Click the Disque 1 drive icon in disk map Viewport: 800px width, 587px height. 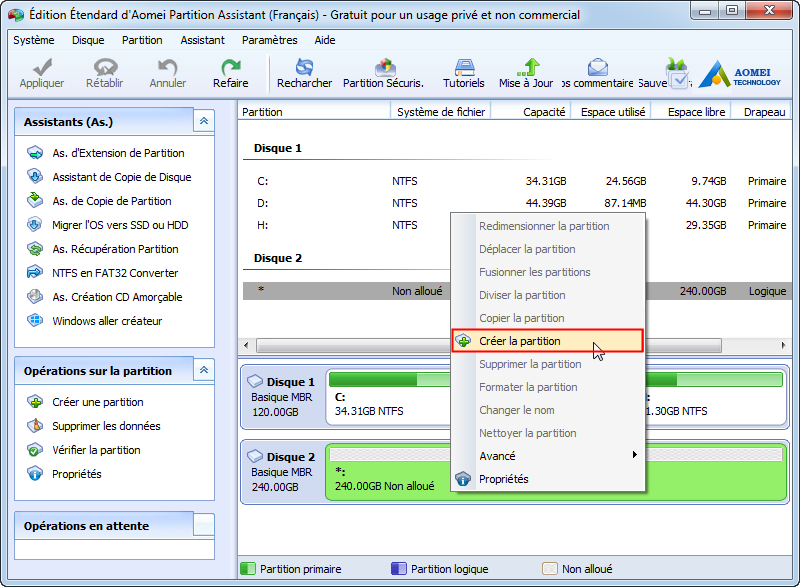255,380
